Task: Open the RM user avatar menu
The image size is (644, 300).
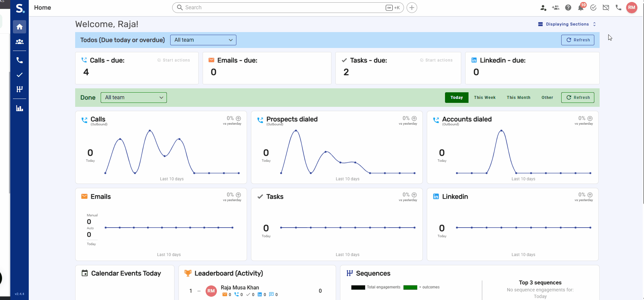Action: click(632, 8)
